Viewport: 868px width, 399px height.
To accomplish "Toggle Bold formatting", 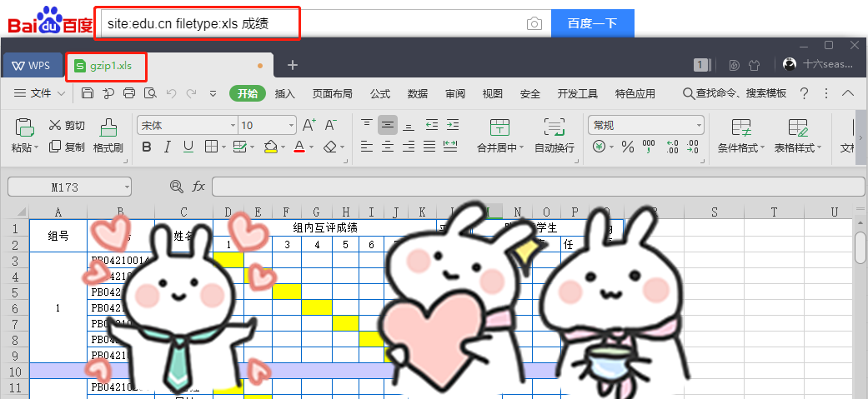I will [147, 147].
